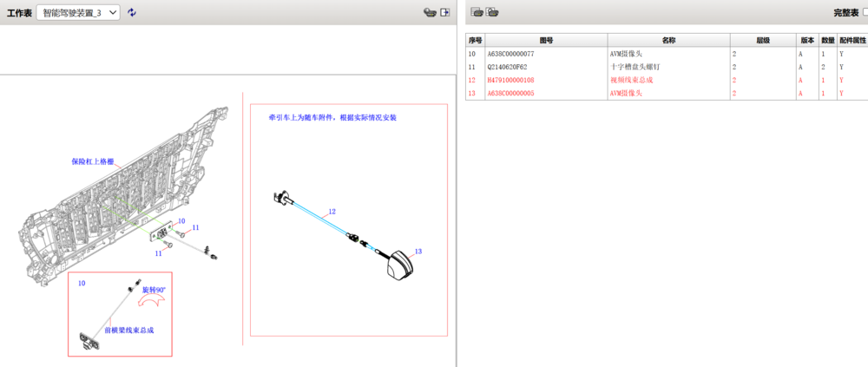The image size is (868, 367).
Task: Click sequence number 11 in the table
Action: tap(471, 67)
